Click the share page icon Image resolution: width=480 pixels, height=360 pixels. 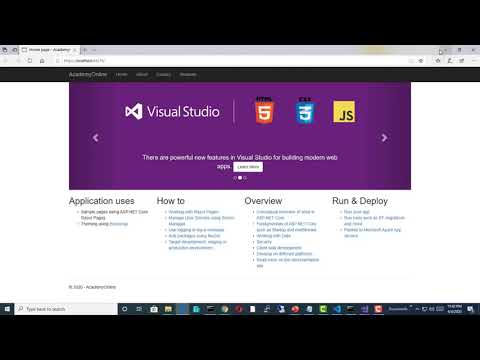(x=462, y=61)
